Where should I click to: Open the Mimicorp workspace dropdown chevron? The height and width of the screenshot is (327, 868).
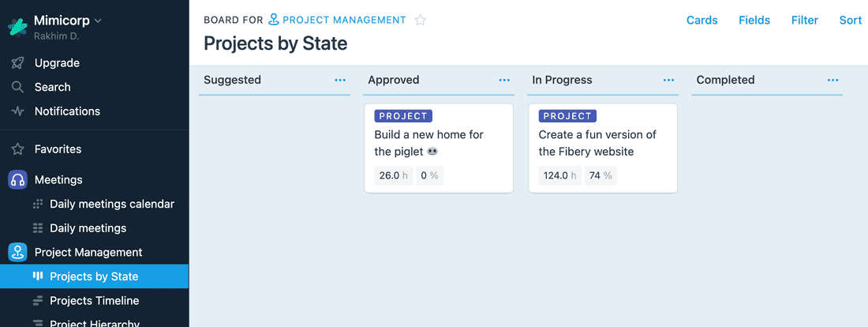click(x=98, y=21)
